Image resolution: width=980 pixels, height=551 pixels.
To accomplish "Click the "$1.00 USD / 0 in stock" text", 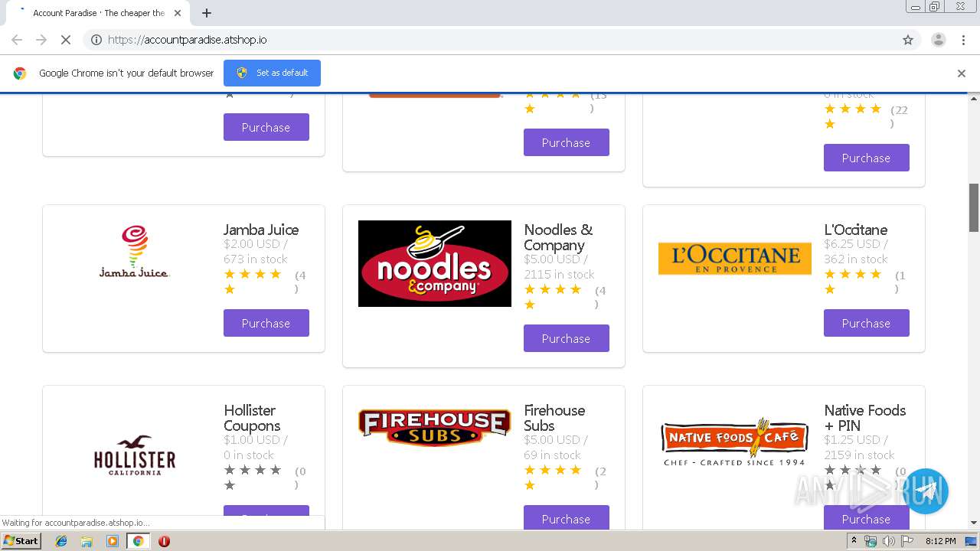I will point(256,447).
